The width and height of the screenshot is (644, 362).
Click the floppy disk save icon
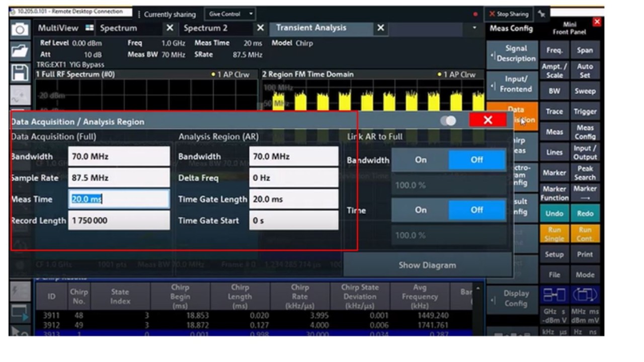click(20, 72)
